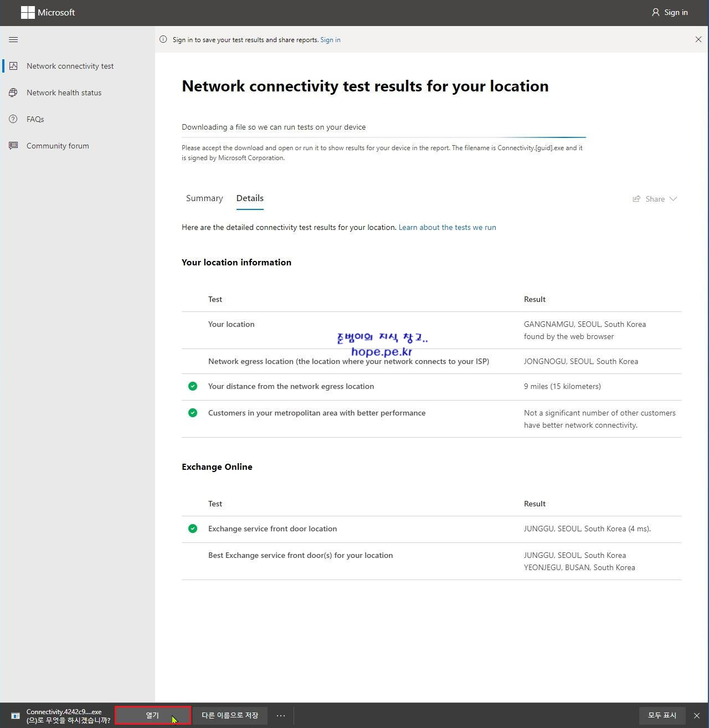Click the Connectivity.4242c9....exe file name
This screenshot has width=709, height=728.
64,712
